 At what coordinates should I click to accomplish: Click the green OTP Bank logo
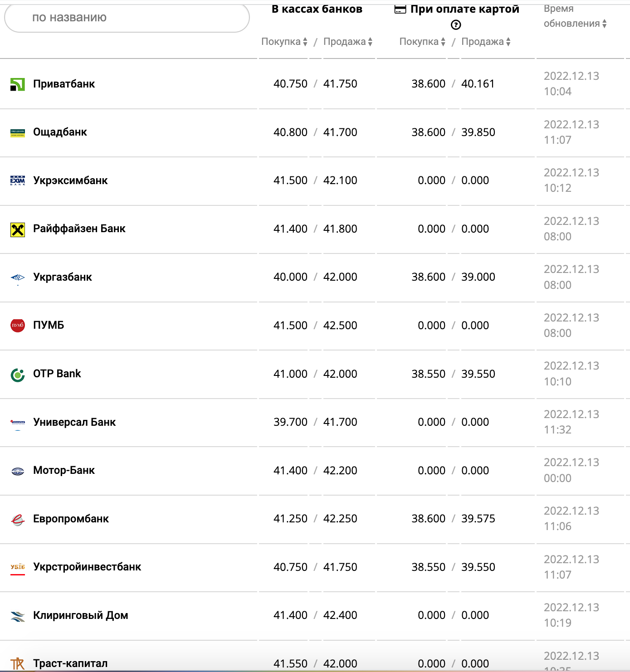tap(18, 375)
